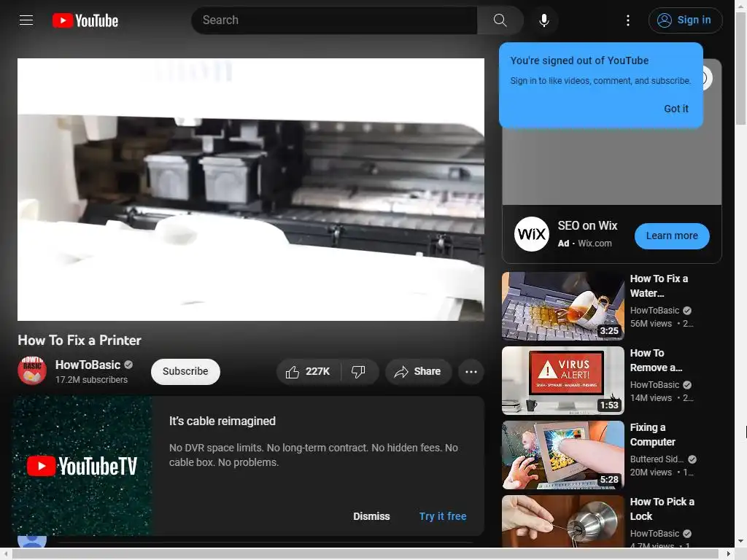Open Water damaged laptop video thumbnail
The width and height of the screenshot is (747, 560).
click(x=562, y=306)
